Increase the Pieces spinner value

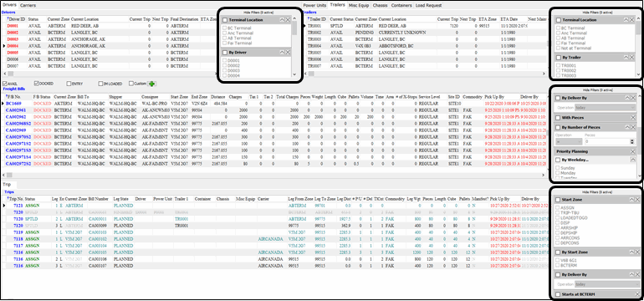(632, 140)
